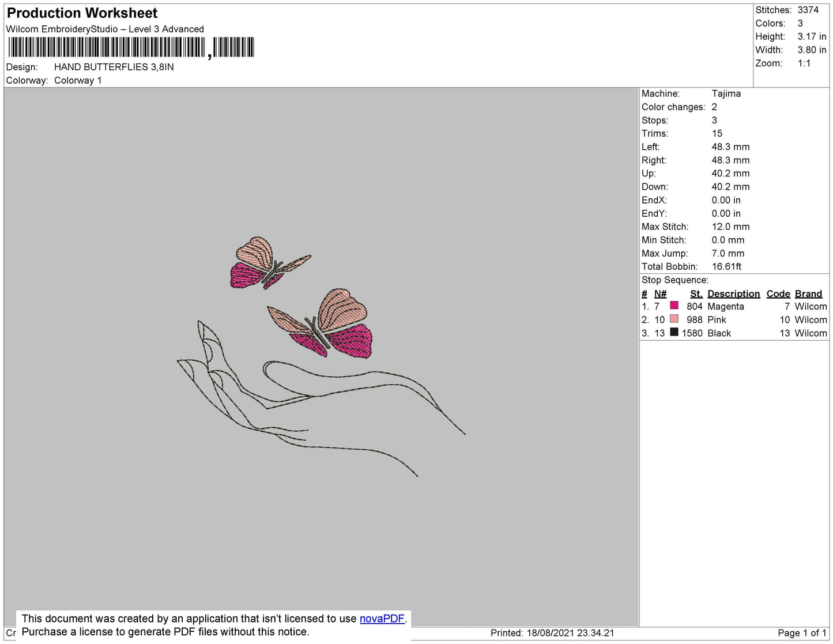
Task: Click stitch count '804' in stop sequence
Action: click(695, 307)
